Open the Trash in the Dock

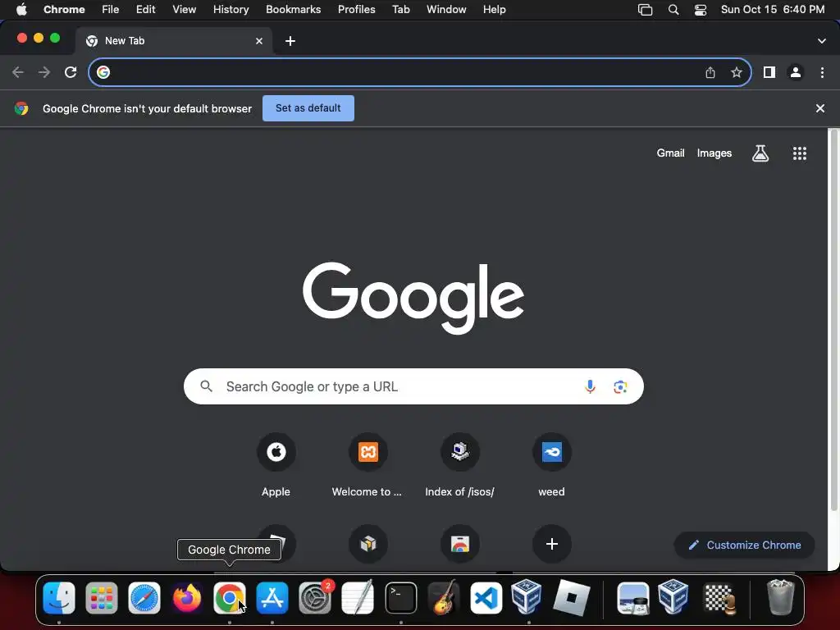(x=781, y=597)
